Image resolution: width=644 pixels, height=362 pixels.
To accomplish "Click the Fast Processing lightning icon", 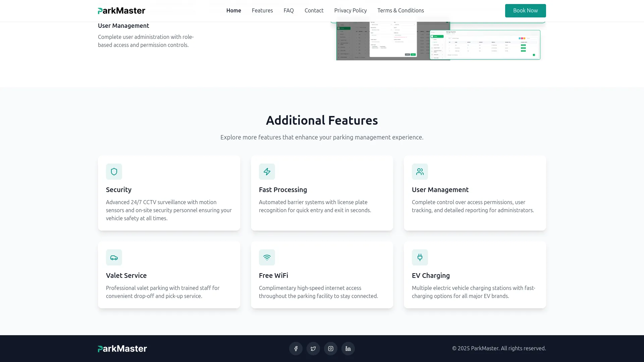I will coord(267,172).
